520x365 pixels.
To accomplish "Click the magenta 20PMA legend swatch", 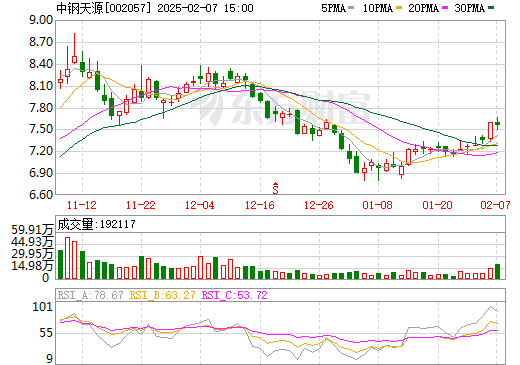I will (445, 8).
